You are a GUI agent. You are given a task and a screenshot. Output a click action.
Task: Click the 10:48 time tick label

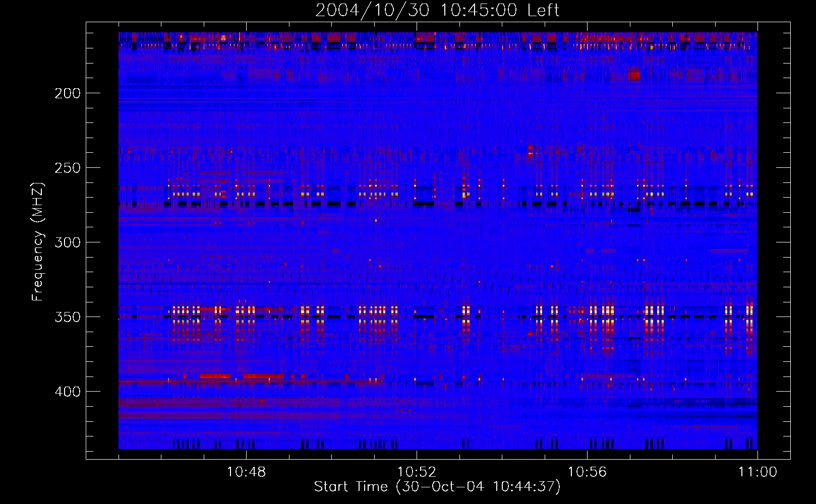click(x=246, y=472)
